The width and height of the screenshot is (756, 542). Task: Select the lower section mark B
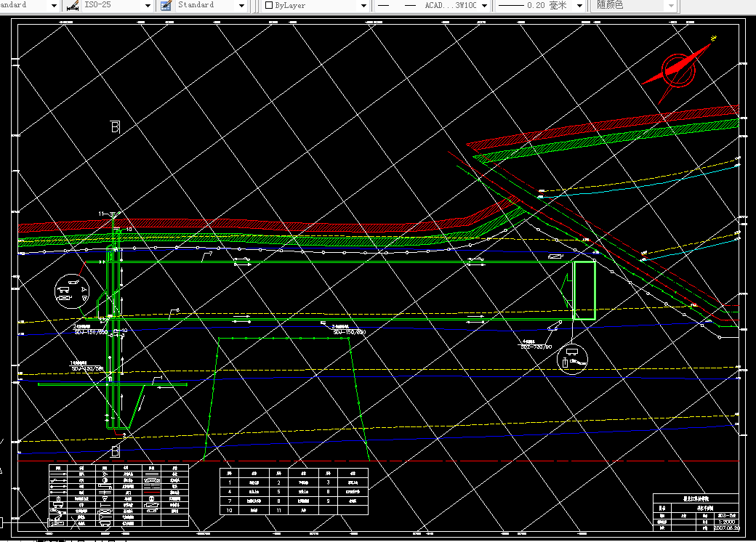click(x=116, y=451)
